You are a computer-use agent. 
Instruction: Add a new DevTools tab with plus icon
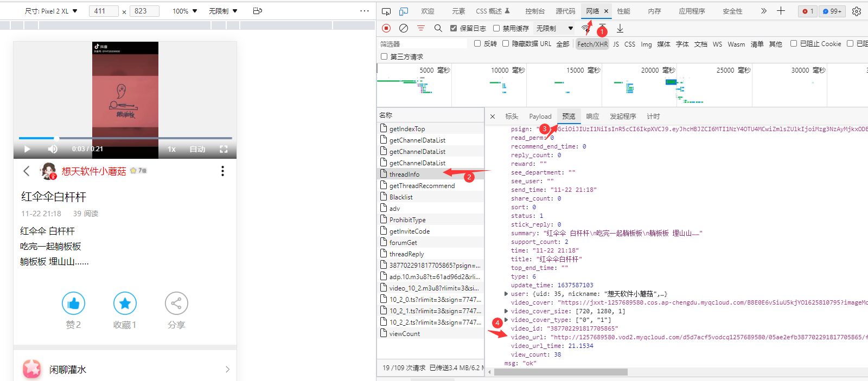pos(781,11)
